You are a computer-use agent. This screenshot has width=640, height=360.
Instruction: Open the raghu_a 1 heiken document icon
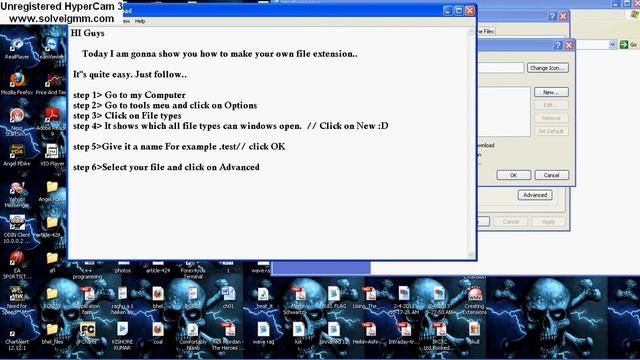[122, 294]
